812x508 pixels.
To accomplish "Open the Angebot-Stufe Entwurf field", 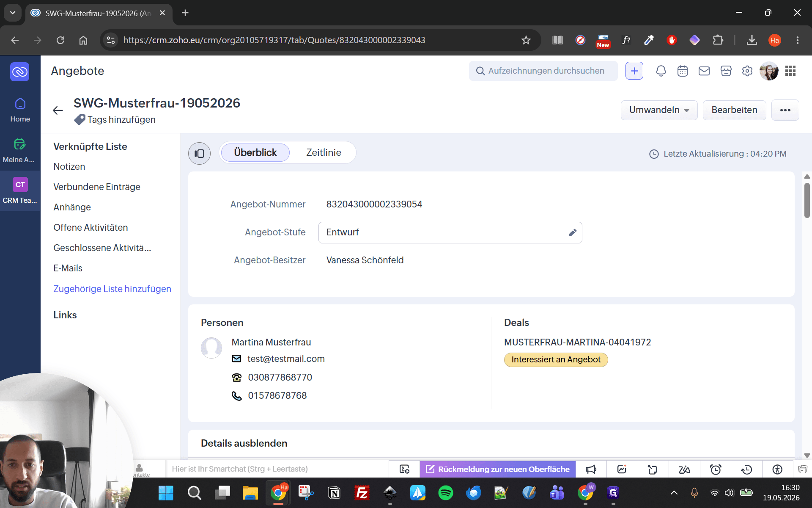I will [450, 232].
